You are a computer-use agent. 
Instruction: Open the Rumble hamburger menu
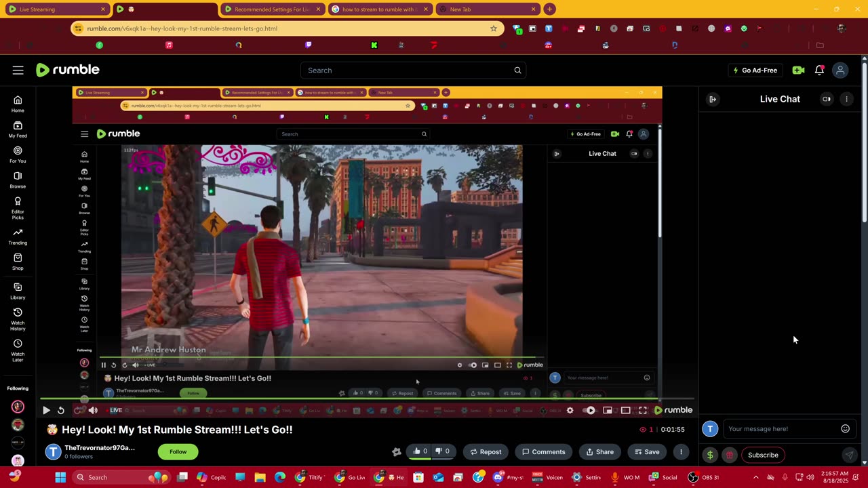18,70
